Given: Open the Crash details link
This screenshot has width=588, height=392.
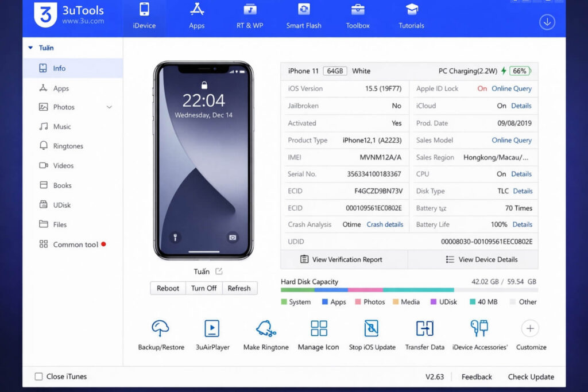Looking at the screenshot, I should 385,224.
